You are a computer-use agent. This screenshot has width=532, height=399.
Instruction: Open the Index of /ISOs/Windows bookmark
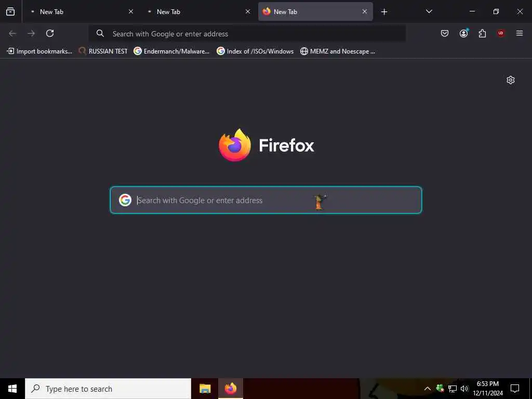click(x=255, y=51)
